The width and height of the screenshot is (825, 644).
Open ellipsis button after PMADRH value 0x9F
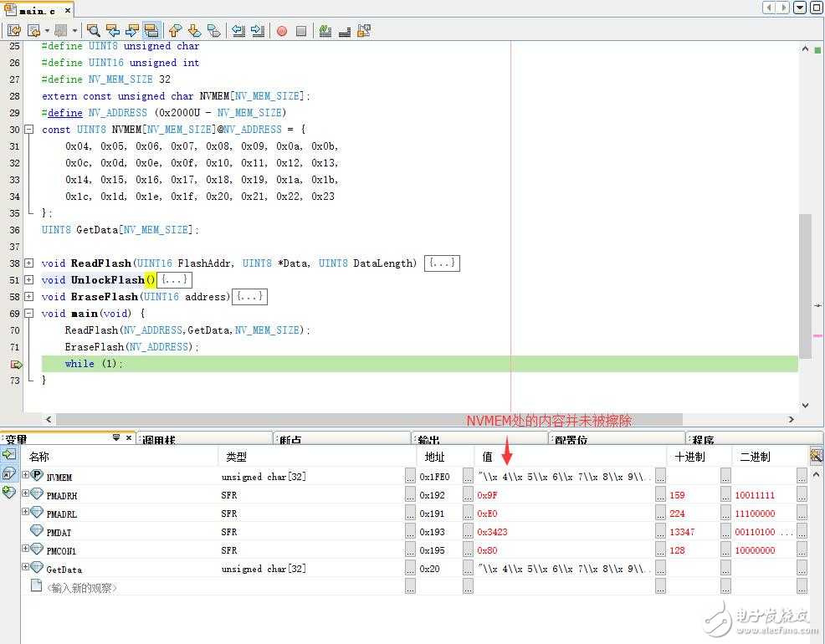tap(660, 495)
